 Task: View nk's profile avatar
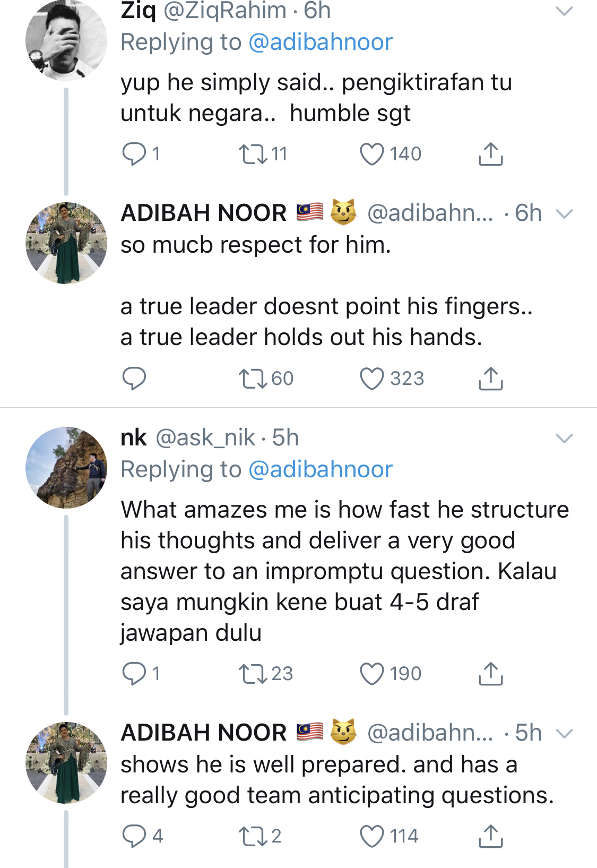pos(66,468)
